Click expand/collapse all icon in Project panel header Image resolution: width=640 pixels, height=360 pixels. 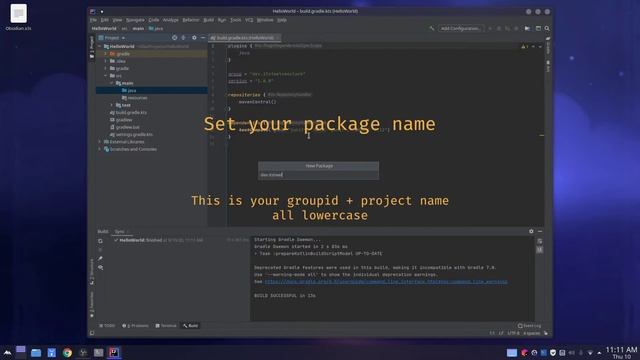tap(184, 38)
